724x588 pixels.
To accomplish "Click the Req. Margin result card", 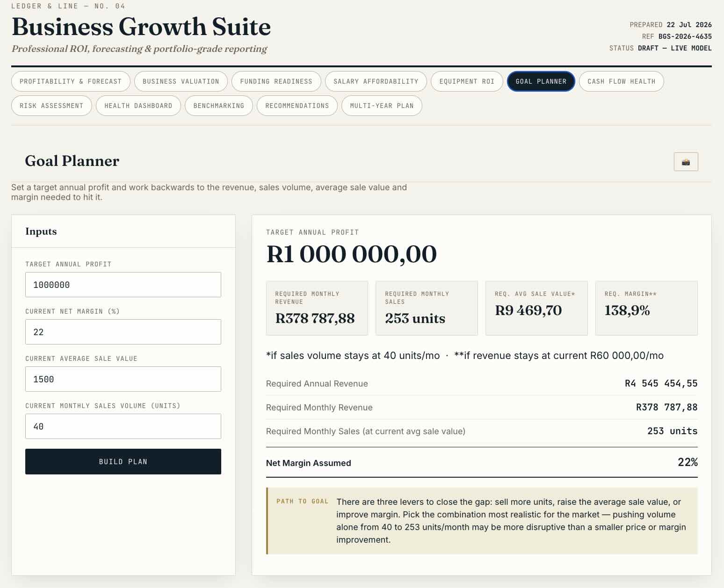I will click(x=646, y=308).
